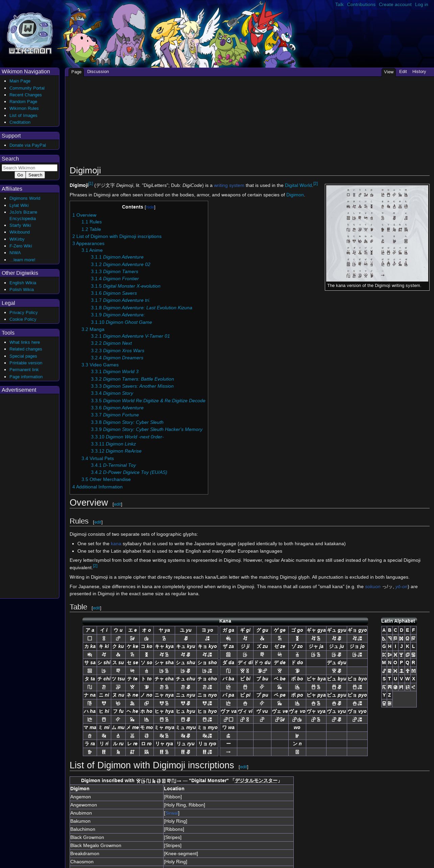Open the Digimoji kana chart thumbnail

[x=377, y=233]
